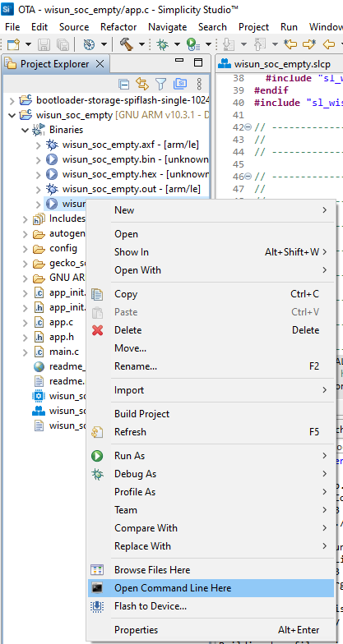Toggle Link with Editor arrows icon
The image size is (343, 644).
[141, 84]
